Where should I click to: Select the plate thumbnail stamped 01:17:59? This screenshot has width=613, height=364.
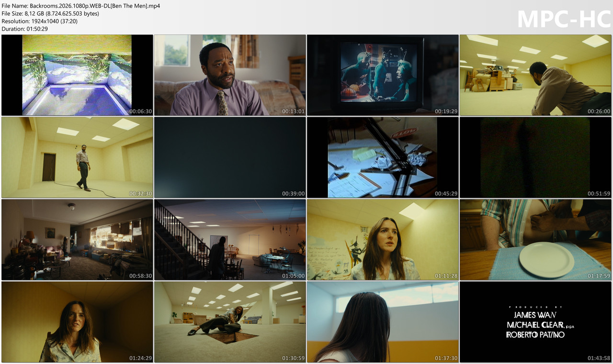point(535,240)
